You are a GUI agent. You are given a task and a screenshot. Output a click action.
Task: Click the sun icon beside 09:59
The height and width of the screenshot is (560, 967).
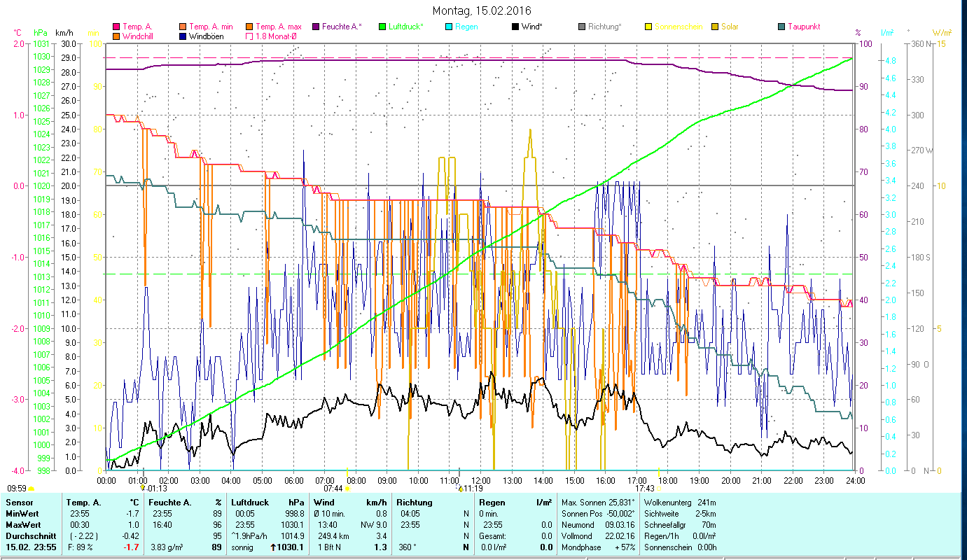[31, 489]
